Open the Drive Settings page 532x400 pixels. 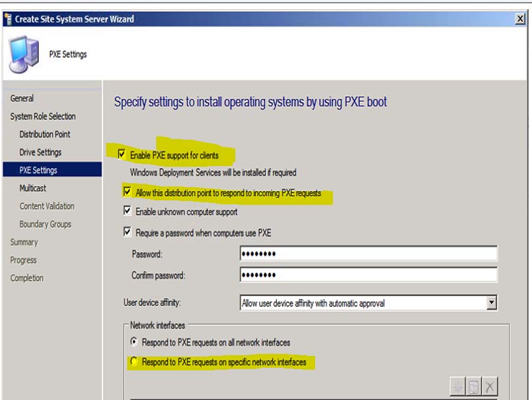point(40,152)
